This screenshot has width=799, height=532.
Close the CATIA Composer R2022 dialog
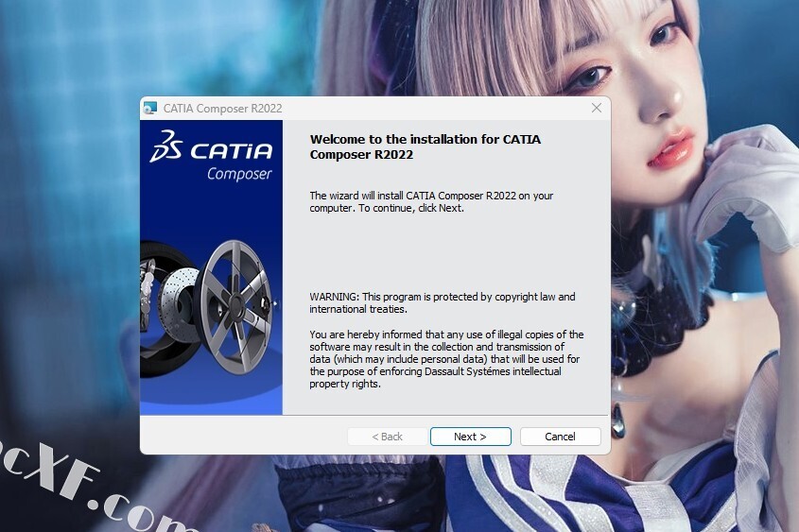(597, 108)
